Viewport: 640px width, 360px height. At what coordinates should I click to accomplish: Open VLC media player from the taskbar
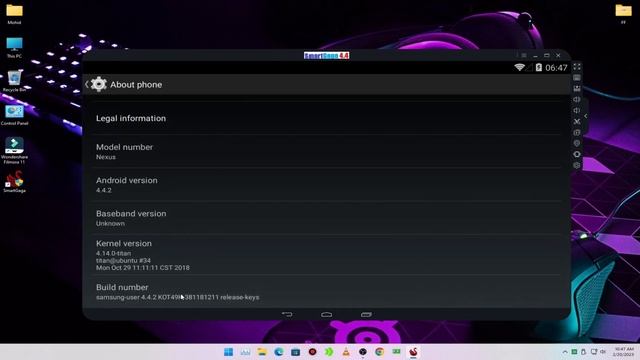pyautogui.click(x=346, y=352)
